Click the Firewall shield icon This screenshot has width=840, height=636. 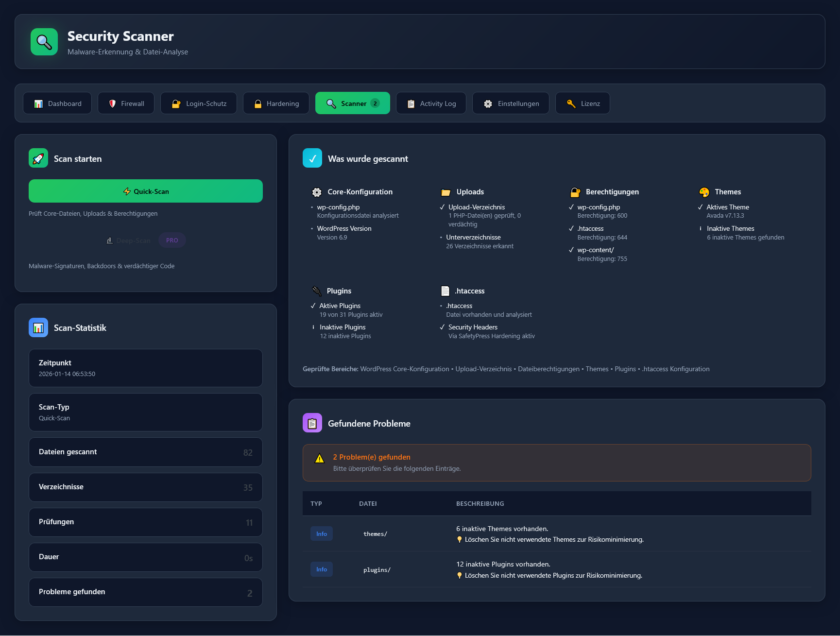point(112,103)
